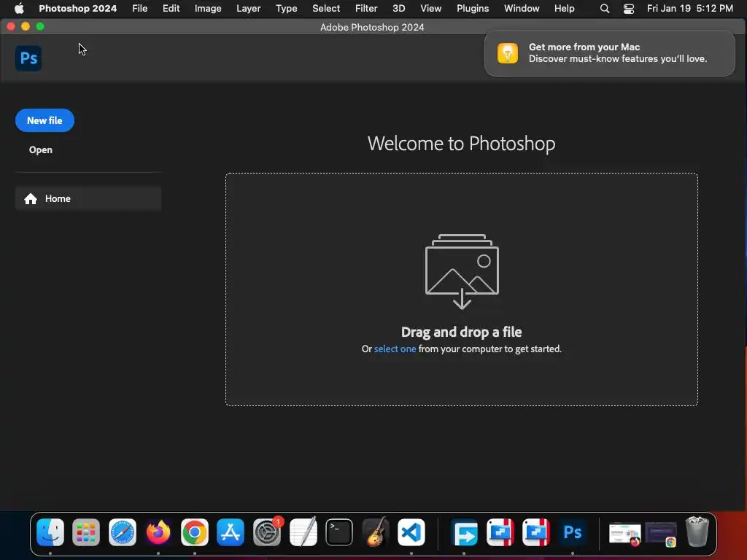Click the 'Welcome to Photoshop' heading
The image size is (747, 560).
[x=462, y=144]
